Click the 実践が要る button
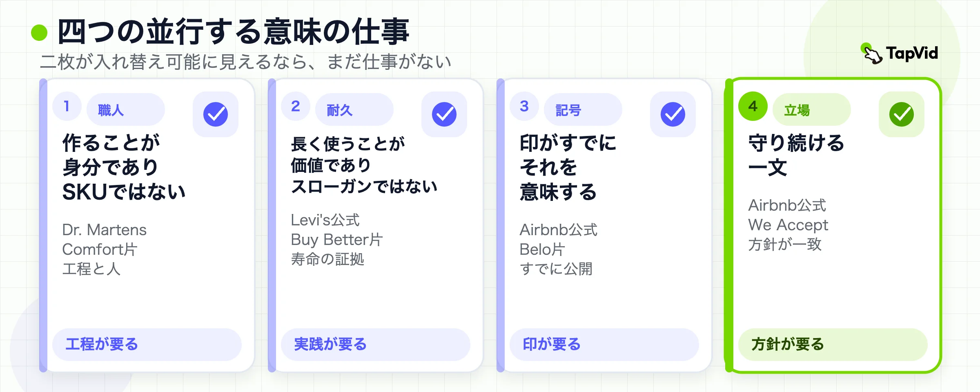980x392 pixels. coord(376,345)
